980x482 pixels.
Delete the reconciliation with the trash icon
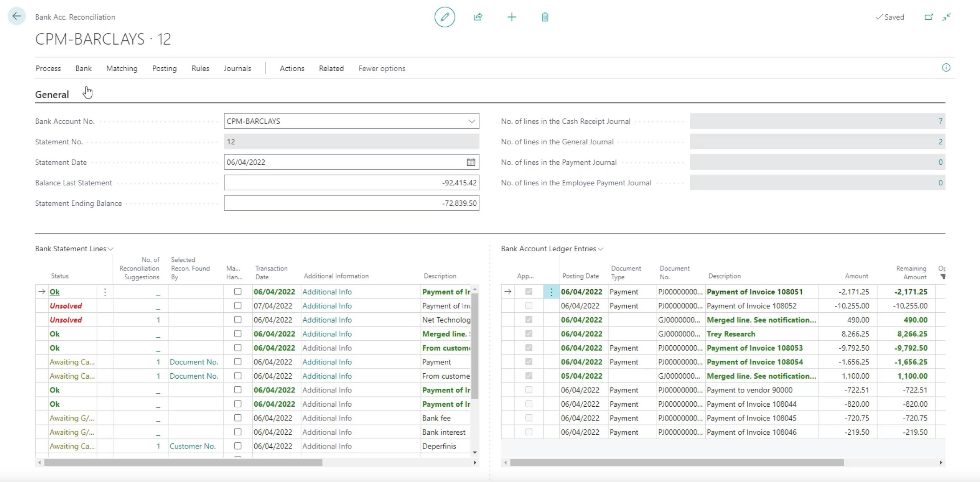(x=545, y=17)
